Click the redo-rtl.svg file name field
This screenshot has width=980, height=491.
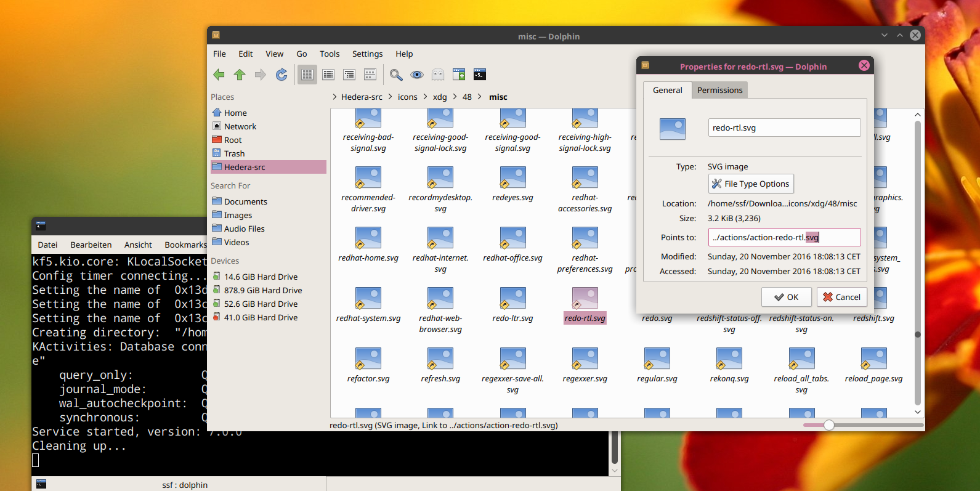[x=784, y=128]
